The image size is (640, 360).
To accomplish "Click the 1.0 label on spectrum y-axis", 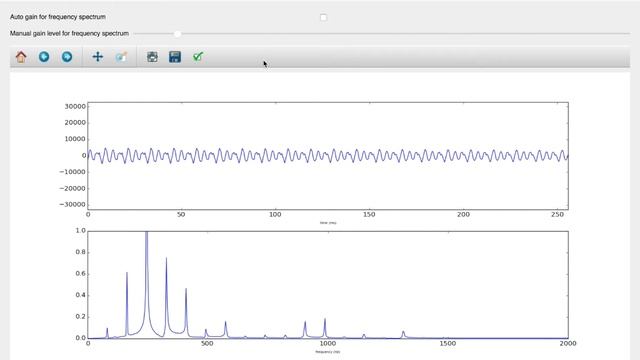I will pos(81,231).
